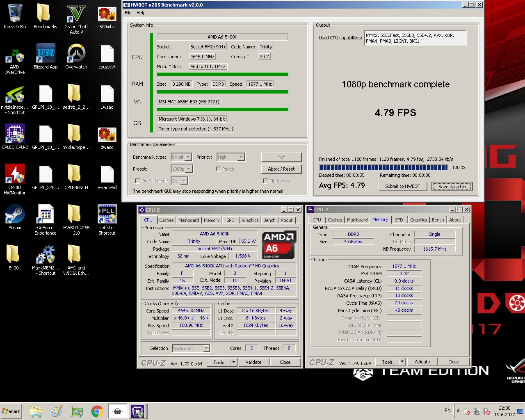
Task: Click the AMD A6-5400K name field in HWBOT
Action: tap(223, 37)
